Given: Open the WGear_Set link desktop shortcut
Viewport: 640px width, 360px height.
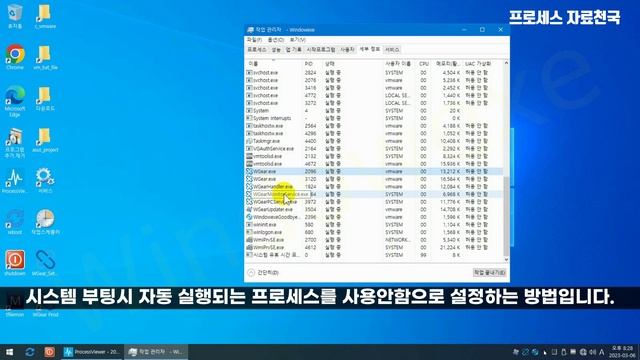Looking at the screenshot, I should (45, 263).
